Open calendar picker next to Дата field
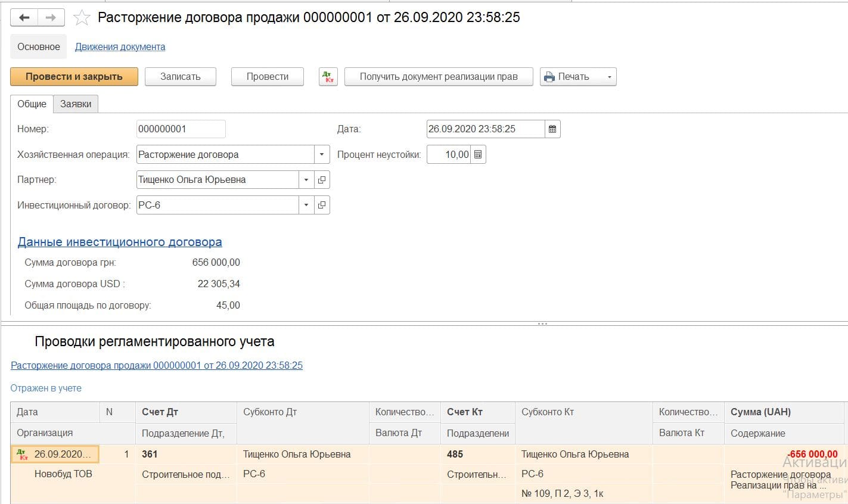 pos(552,129)
